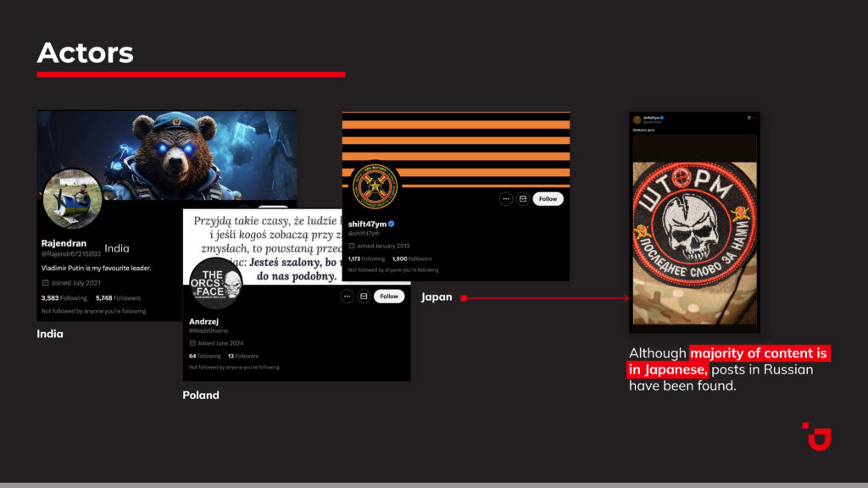Open Rajendran's 5,748 Followers list

(x=118, y=298)
